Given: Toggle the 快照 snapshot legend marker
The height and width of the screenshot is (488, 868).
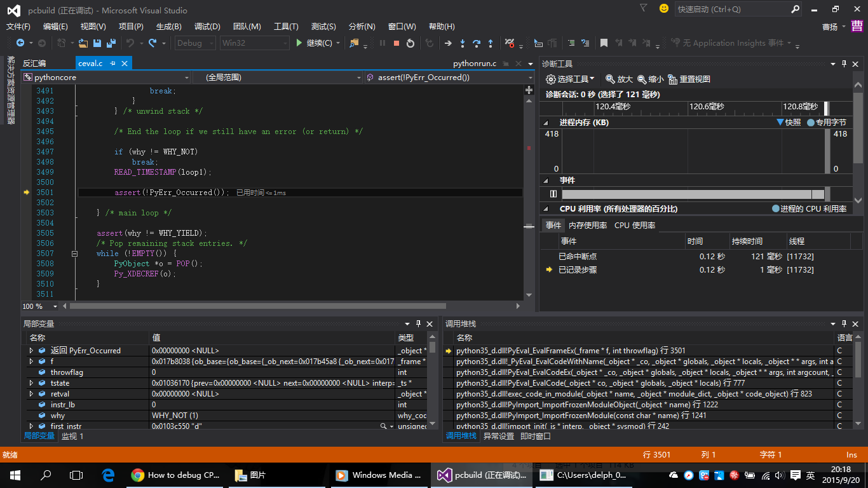Looking at the screenshot, I should (780, 122).
